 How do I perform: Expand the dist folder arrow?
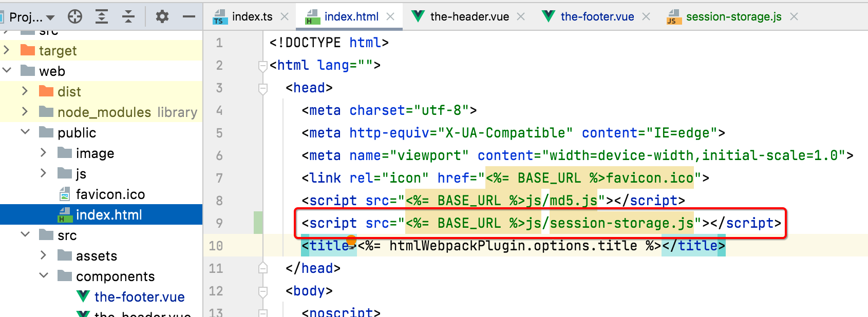click(x=25, y=91)
